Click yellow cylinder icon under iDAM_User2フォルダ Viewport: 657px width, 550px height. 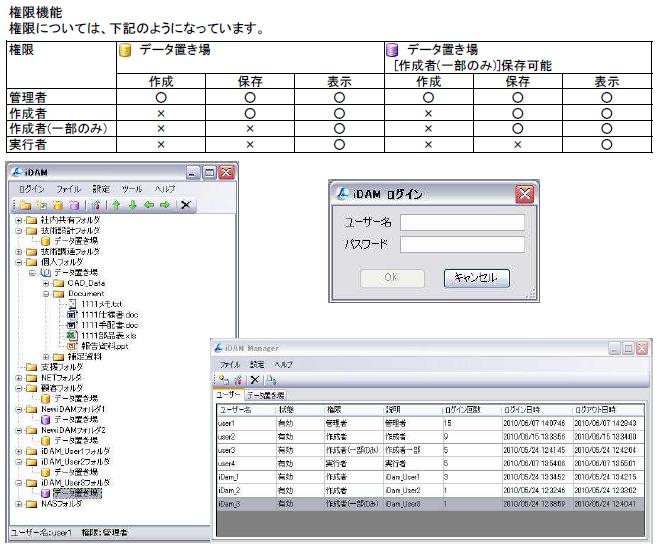(46, 472)
